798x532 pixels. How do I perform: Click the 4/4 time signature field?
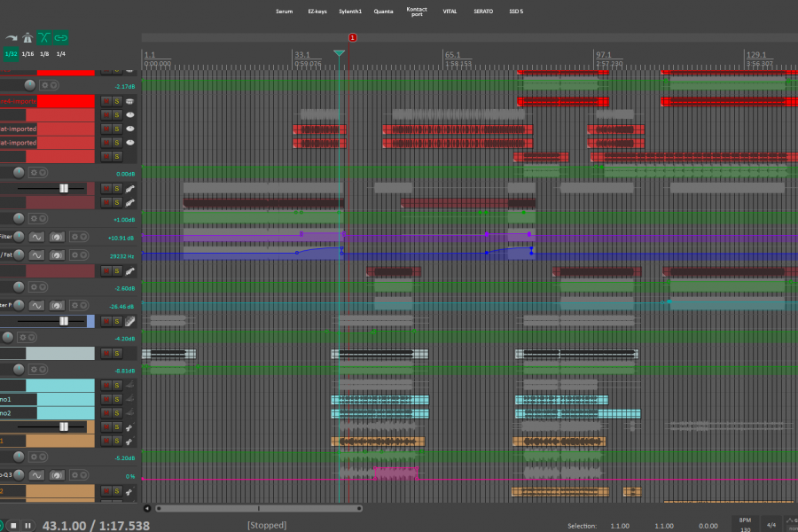tap(771, 525)
